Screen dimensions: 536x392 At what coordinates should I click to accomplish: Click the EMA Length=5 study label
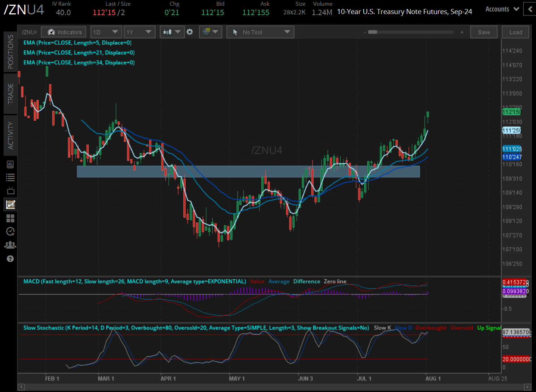[77, 43]
